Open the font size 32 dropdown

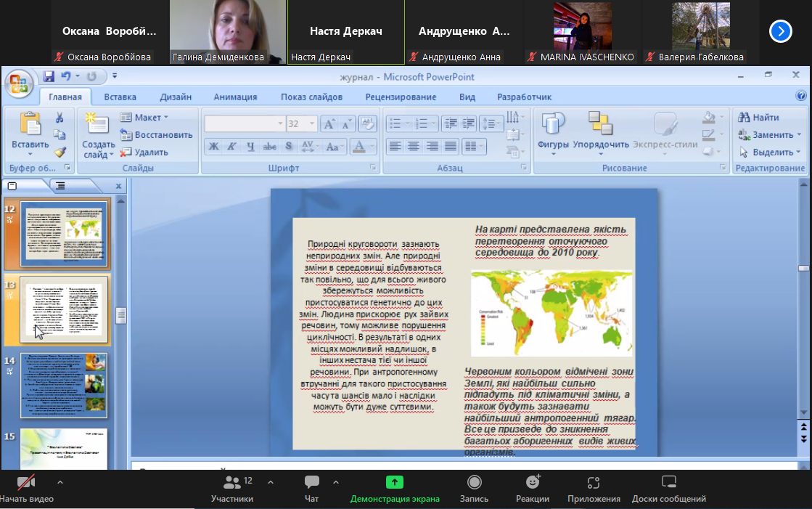point(312,124)
